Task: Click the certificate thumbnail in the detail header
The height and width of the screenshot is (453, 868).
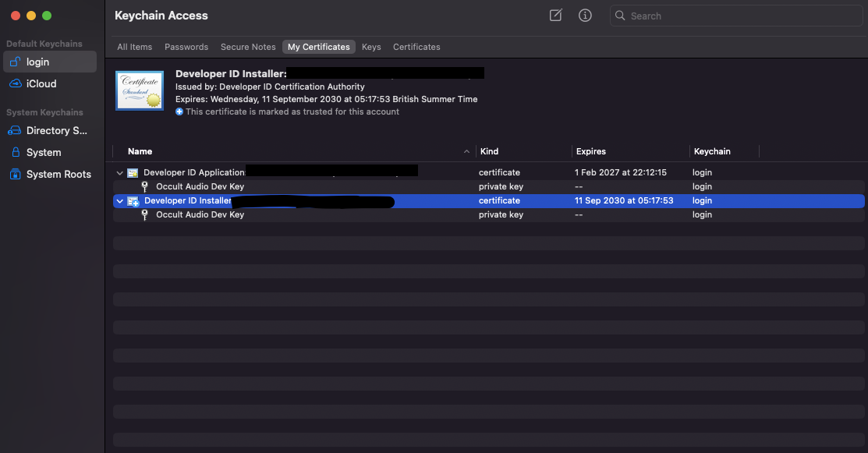Action: pos(140,90)
